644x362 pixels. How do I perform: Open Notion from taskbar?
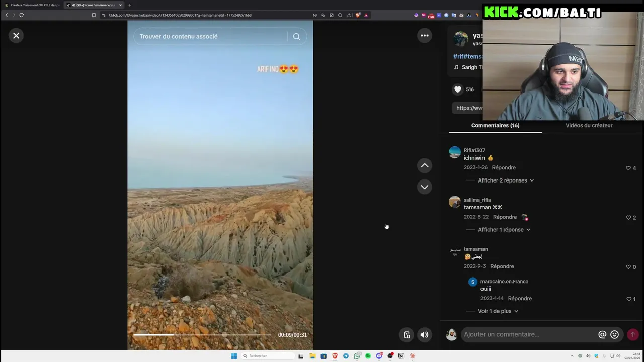click(x=401, y=356)
